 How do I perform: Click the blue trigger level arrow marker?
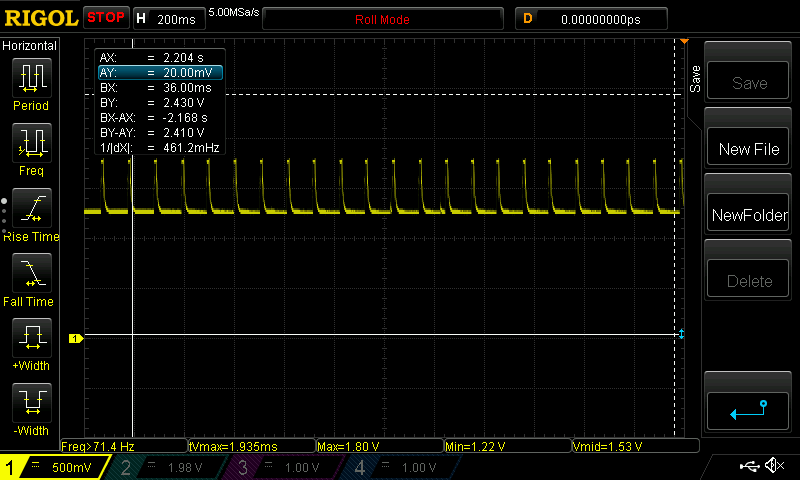click(x=682, y=334)
